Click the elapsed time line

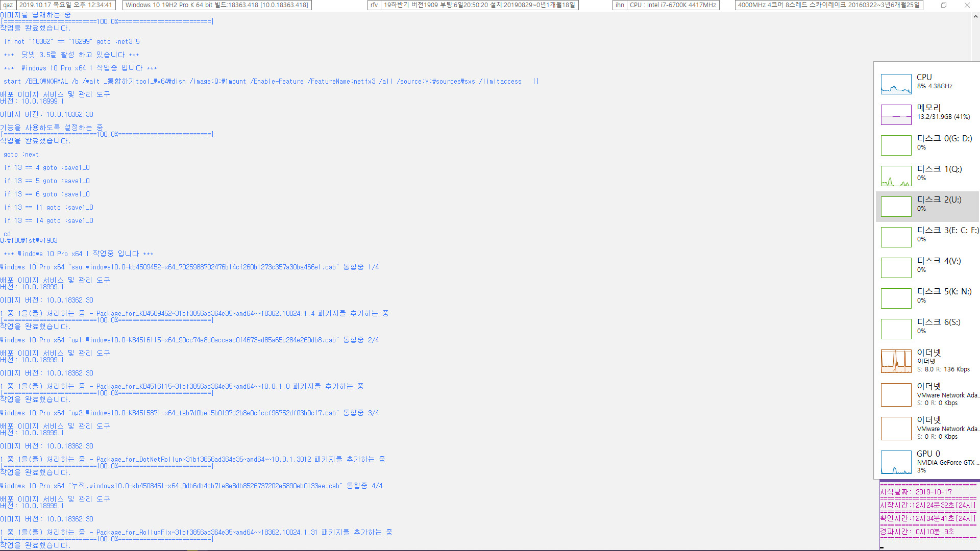tap(917, 532)
